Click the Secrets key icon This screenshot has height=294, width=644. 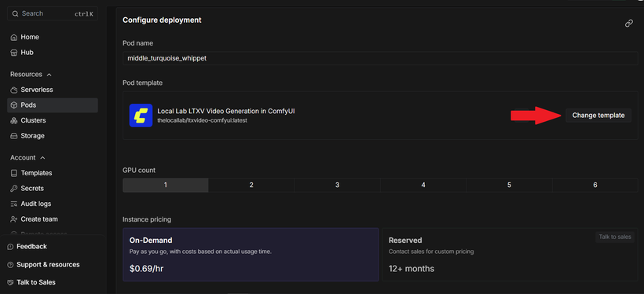[13, 189]
